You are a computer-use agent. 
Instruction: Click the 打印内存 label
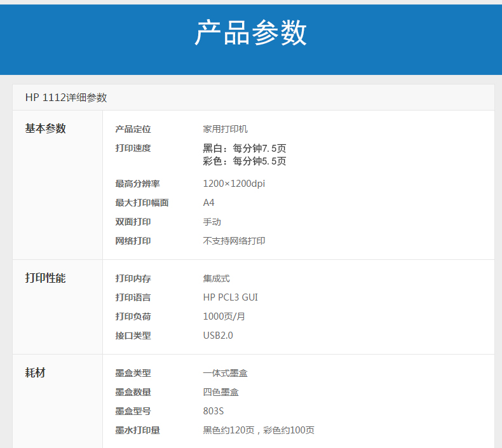point(133,278)
